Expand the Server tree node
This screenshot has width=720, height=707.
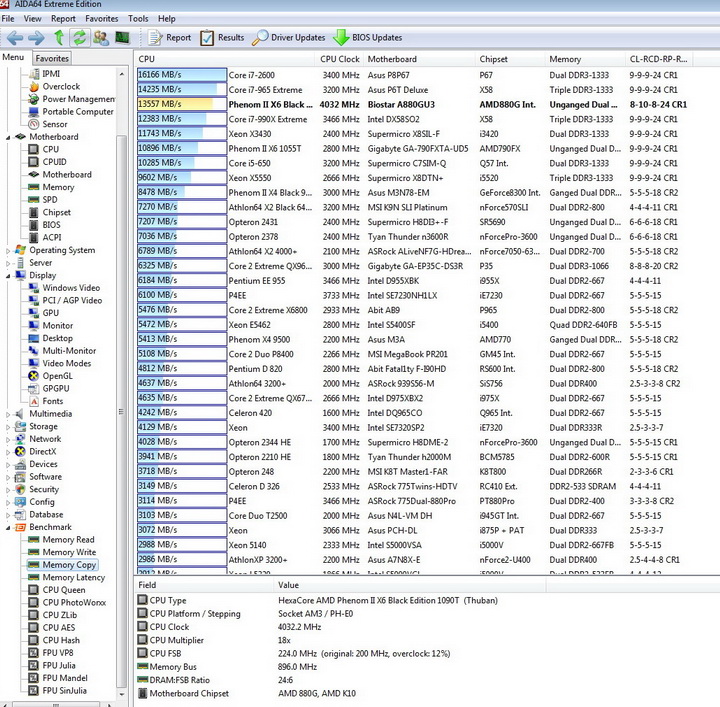tap(8, 263)
